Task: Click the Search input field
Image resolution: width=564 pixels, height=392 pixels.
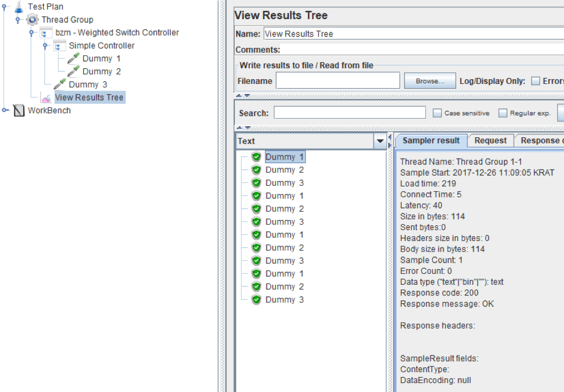Action: 349,113
